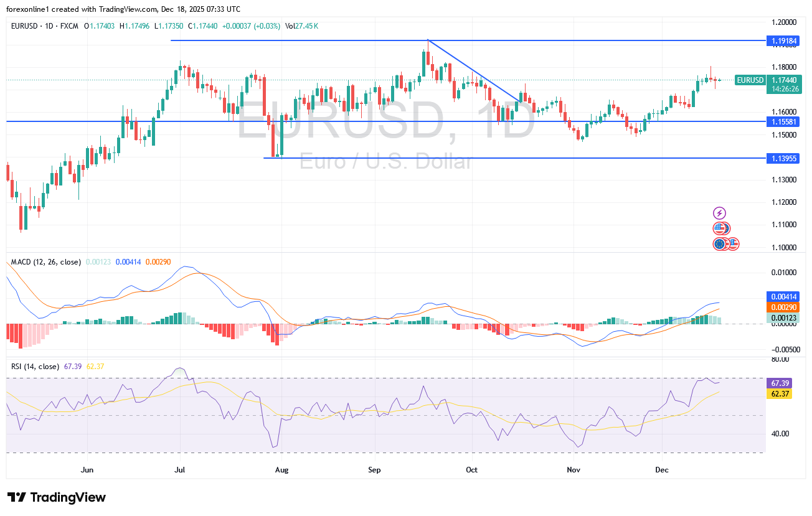Click the purple lightning bolt event icon

[719, 212]
